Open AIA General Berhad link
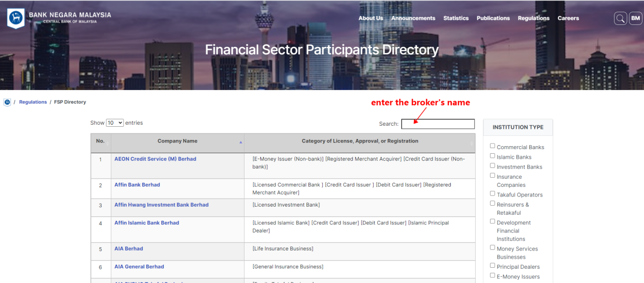The image size is (644, 283). tap(139, 267)
